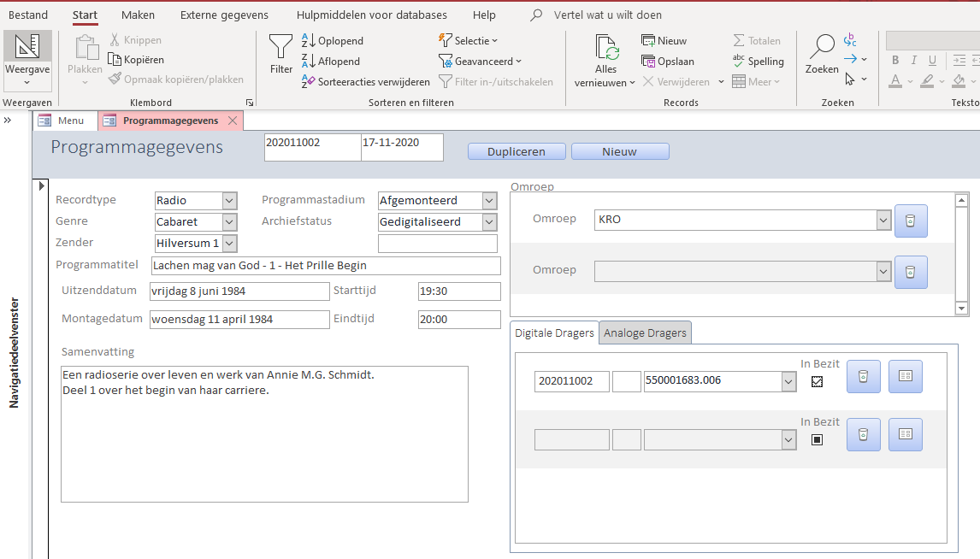Expand the Genre combo box

point(229,222)
